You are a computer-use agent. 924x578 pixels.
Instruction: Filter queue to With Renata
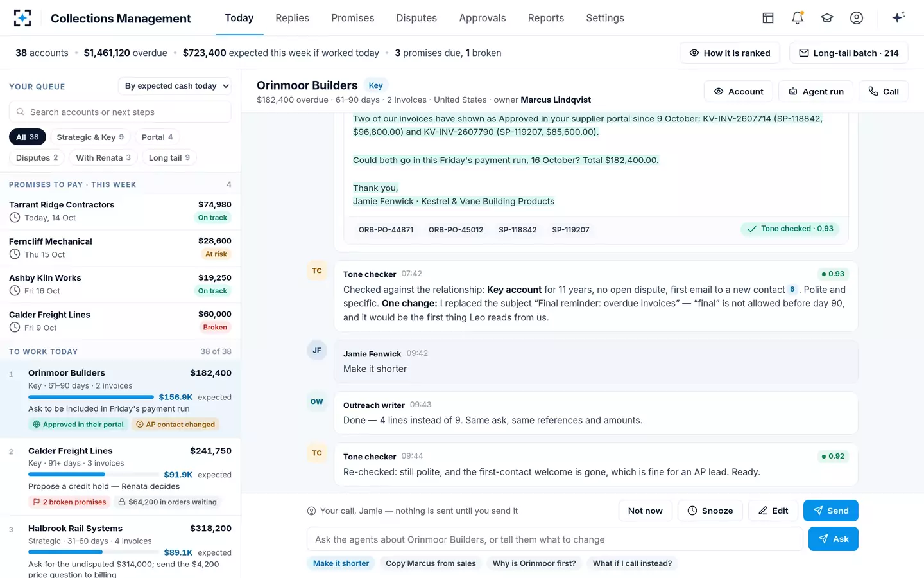(x=103, y=157)
